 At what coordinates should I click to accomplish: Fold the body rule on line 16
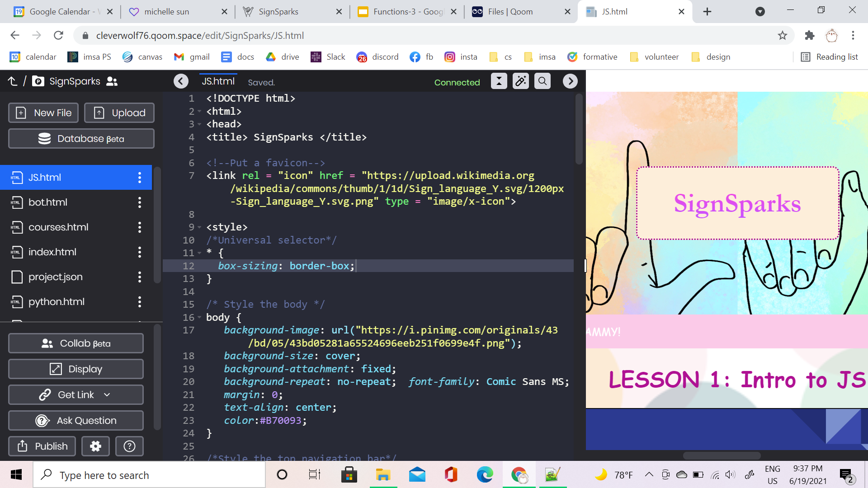199,318
